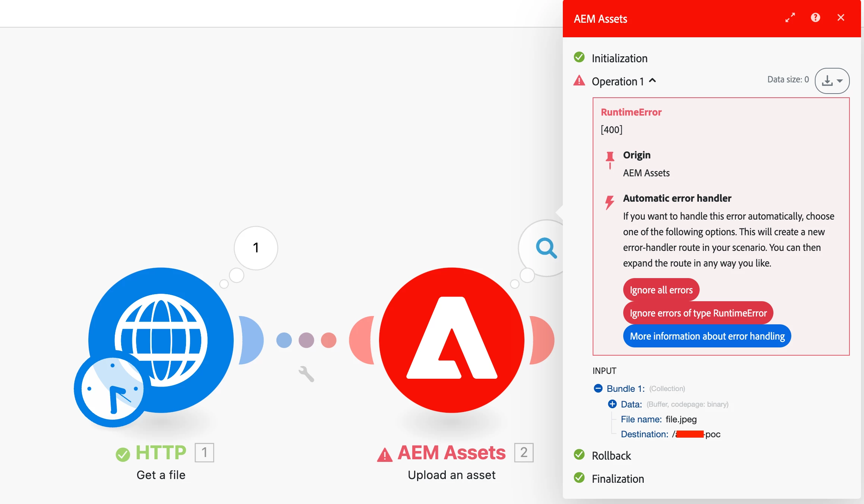The image size is (864, 504).
Task: Click the Initialization step
Action: pos(619,58)
